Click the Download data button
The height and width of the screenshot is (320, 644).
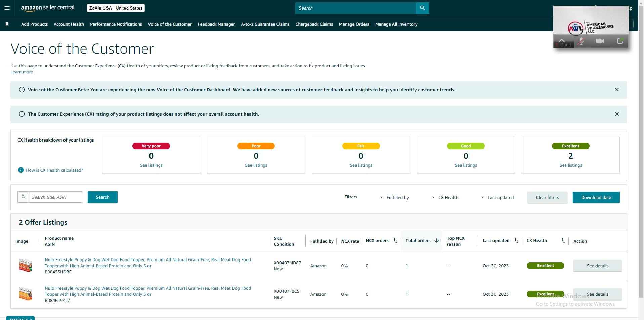(x=596, y=197)
